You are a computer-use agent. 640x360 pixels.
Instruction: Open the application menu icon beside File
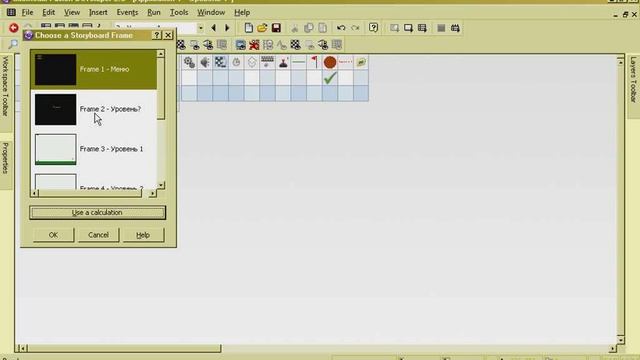click(11, 12)
